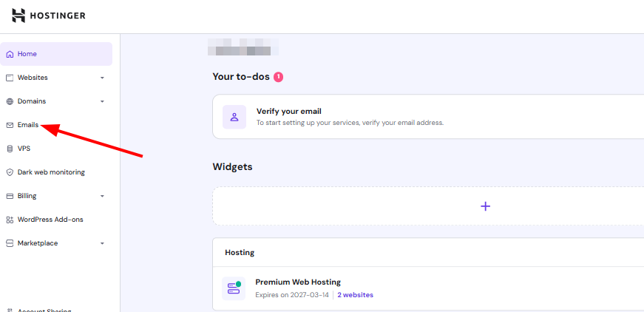The height and width of the screenshot is (312, 644).
Task: Add a widget with plus button
Action: (486, 206)
